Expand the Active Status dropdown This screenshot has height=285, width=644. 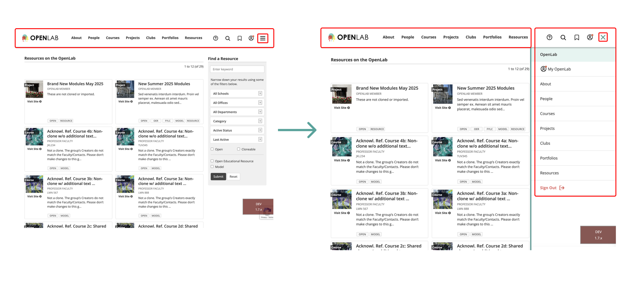click(237, 130)
